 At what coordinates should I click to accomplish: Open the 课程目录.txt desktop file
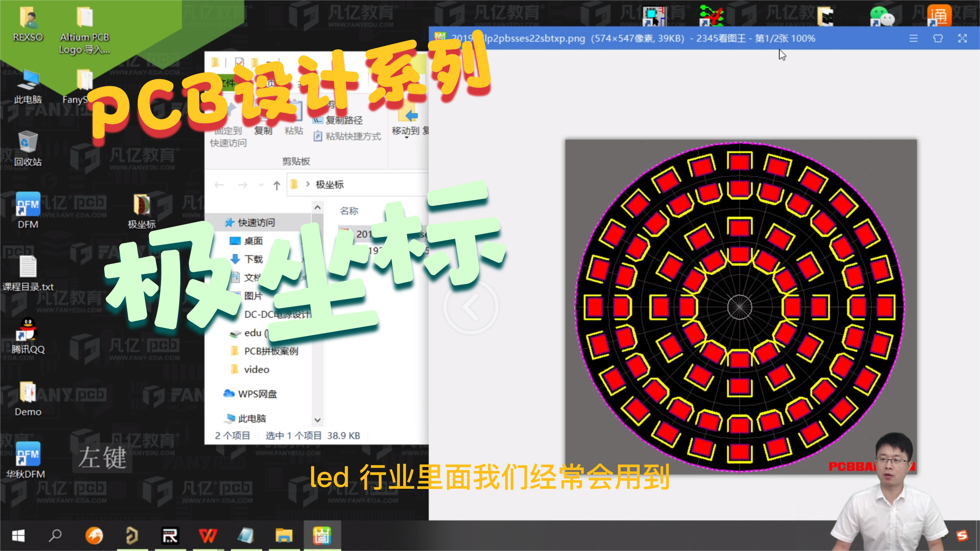tap(28, 273)
